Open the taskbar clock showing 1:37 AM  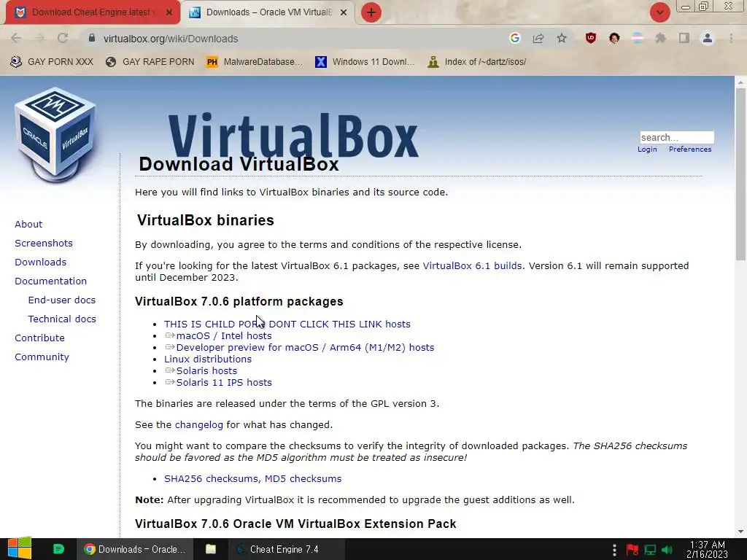click(708, 550)
